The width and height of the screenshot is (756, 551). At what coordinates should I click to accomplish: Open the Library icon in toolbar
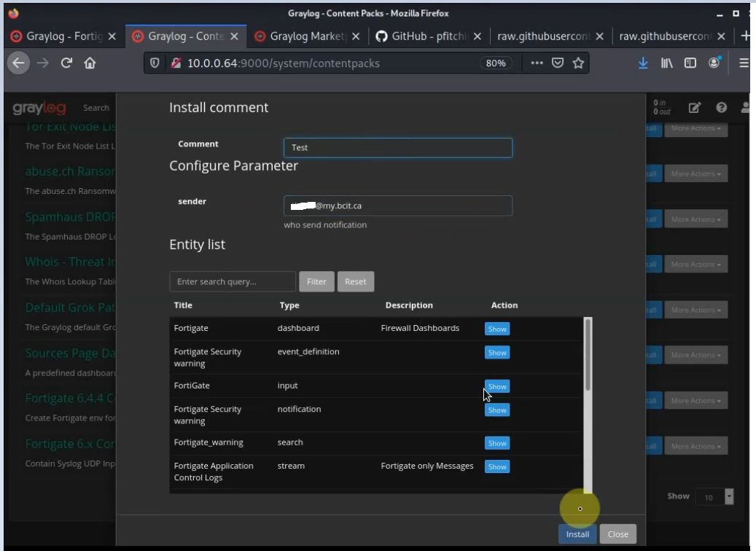(667, 63)
